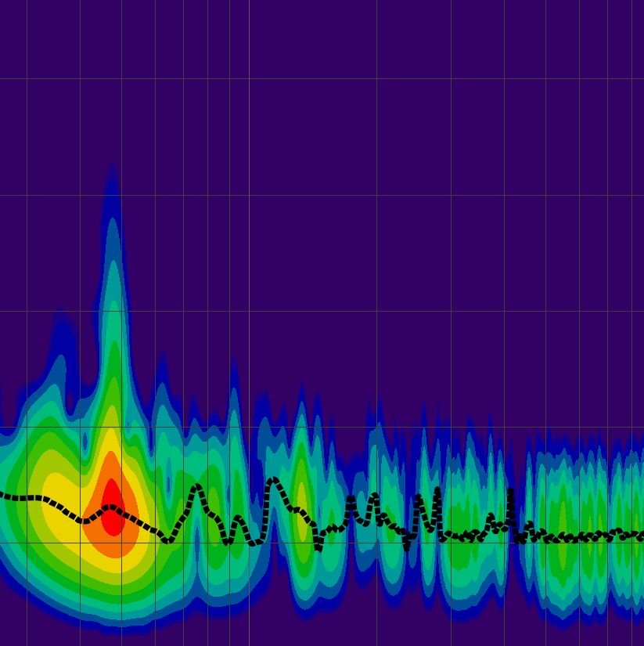Click the highest peak of the dashed line
The height and width of the screenshot is (646, 644).
[x=273, y=480]
